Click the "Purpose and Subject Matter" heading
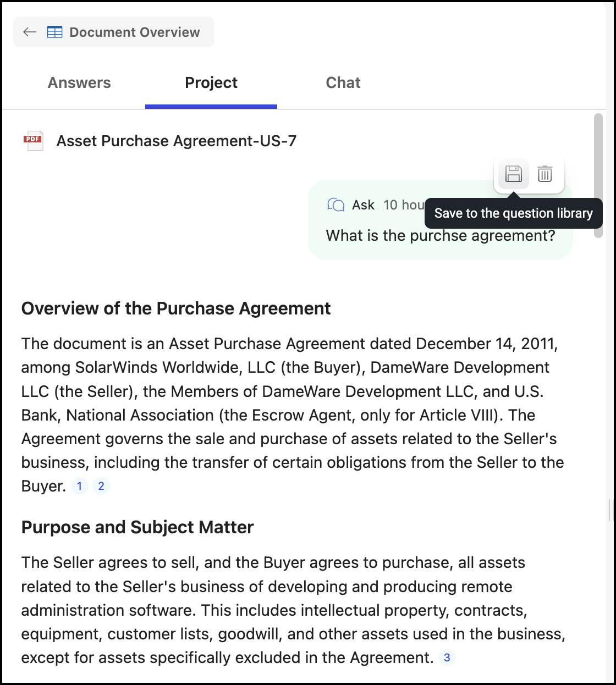Screen dimensions: 616x685 pyautogui.click(x=137, y=527)
